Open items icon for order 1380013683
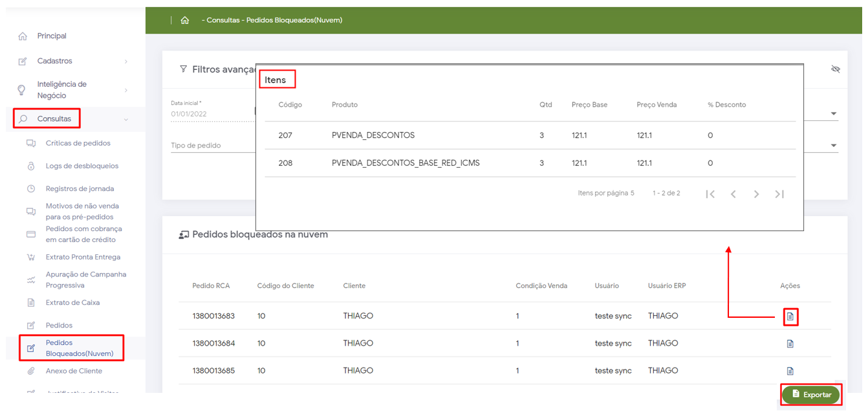Viewport: 868px width, 411px height. coord(790,317)
